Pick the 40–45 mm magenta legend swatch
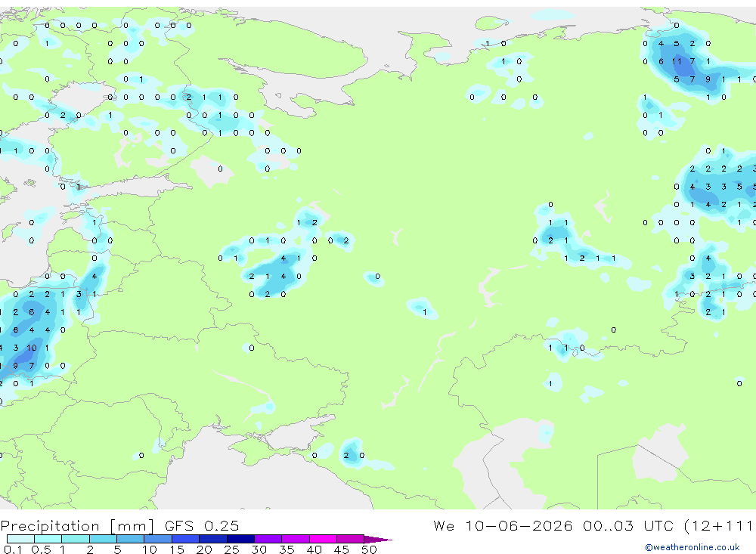The image size is (756, 554). 323,539
